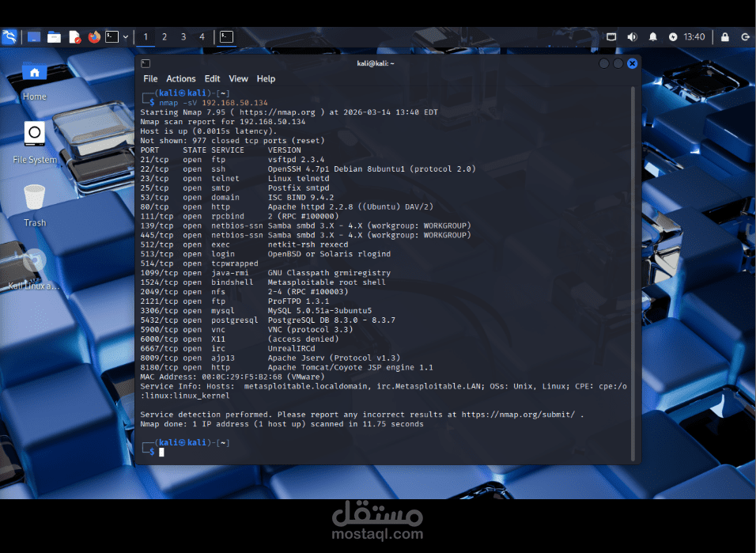This screenshot has height=553, width=756.
Task: Expand the terminal launcher dropdown arrow
Action: 126,37
